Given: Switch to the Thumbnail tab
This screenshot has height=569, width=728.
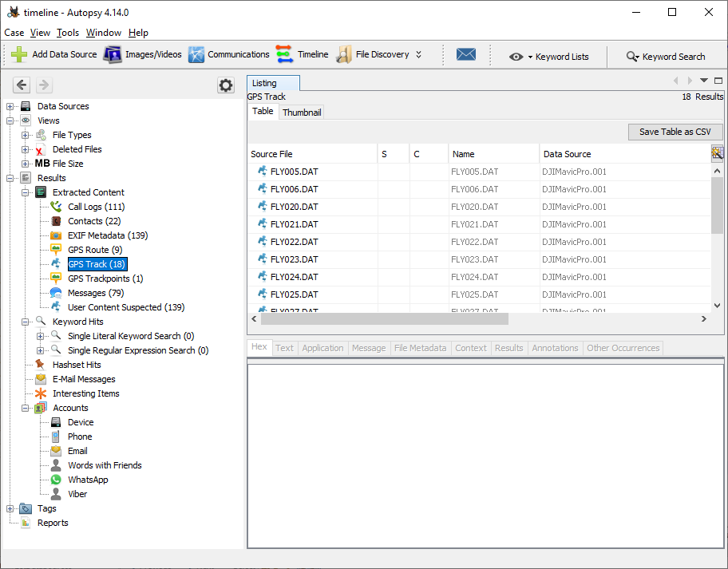Looking at the screenshot, I should pyautogui.click(x=302, y=113).
